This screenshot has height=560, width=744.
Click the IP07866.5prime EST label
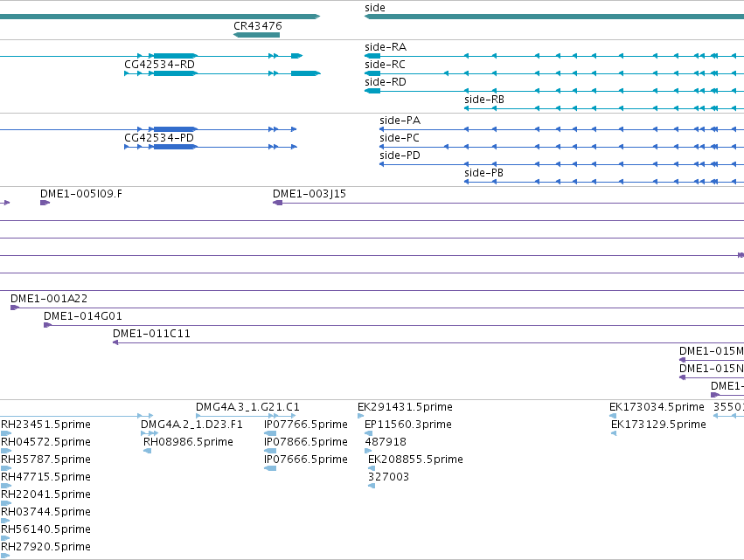click(306, 442)
